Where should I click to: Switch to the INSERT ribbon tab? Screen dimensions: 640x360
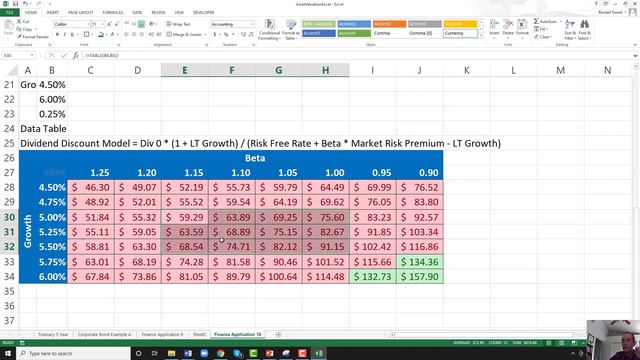[x=53, y=13]
